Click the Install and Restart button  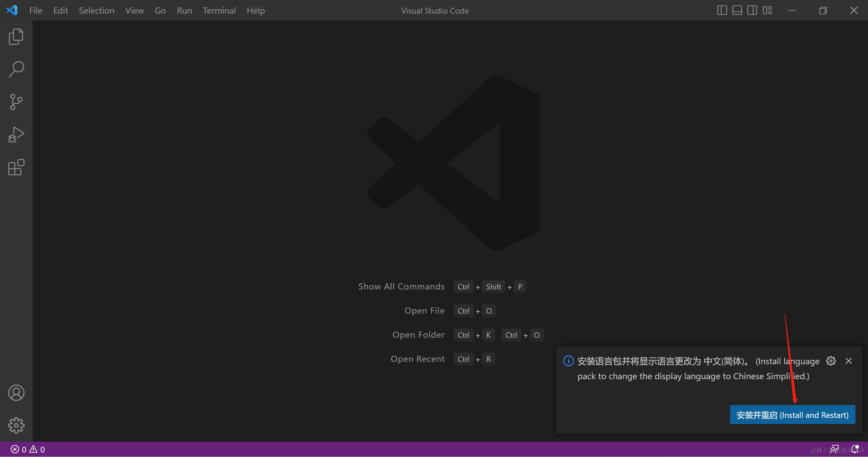(792, 415)
